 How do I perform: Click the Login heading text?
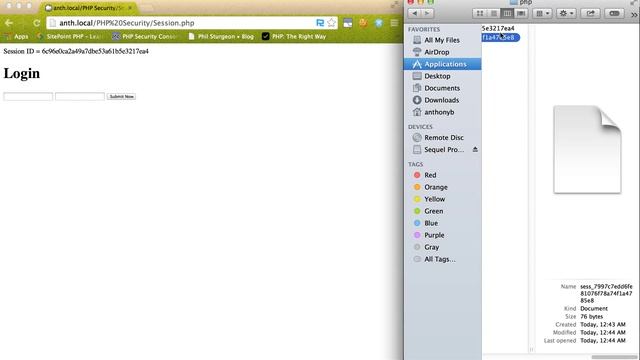22,73
